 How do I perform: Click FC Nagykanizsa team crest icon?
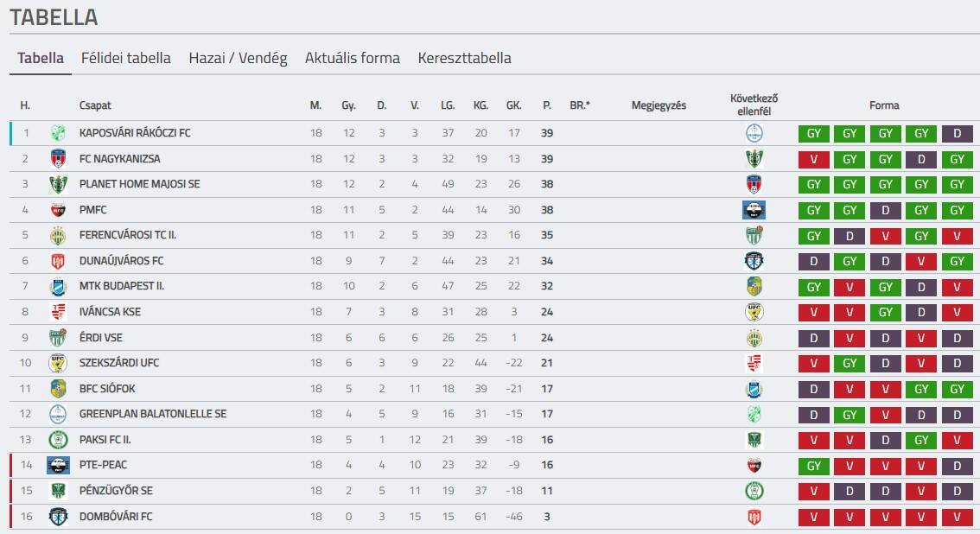[x=58, y=159]
